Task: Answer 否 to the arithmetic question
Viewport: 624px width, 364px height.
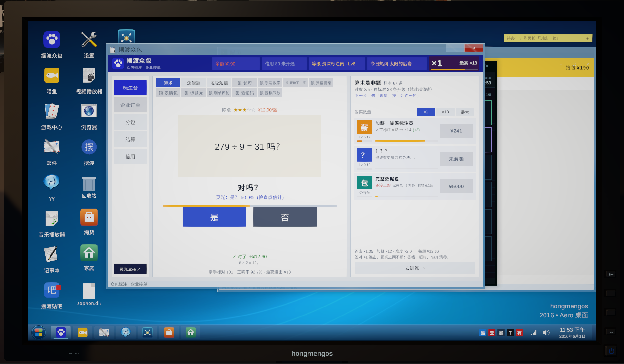Action: pos(285,217)
